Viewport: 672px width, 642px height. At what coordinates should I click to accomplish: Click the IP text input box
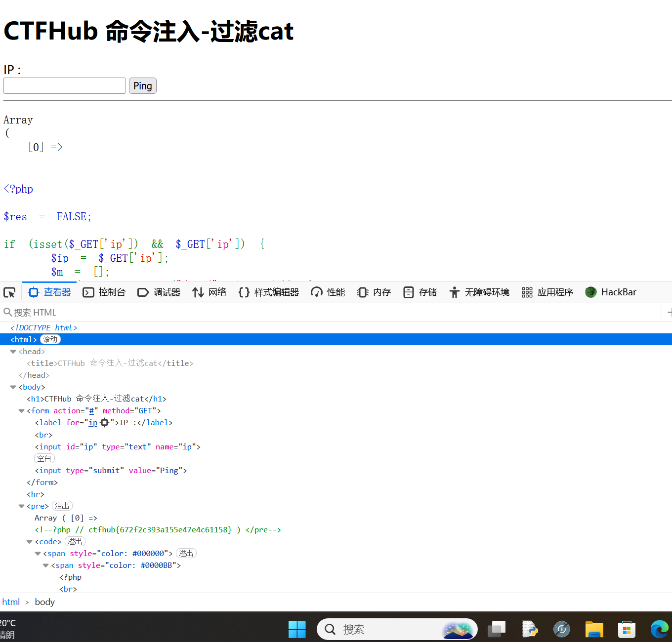point(64,85)
